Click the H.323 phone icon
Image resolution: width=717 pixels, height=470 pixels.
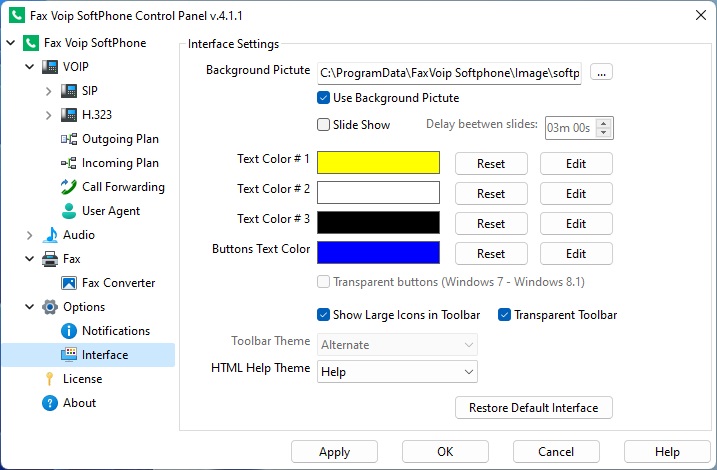tap(69, 114)
